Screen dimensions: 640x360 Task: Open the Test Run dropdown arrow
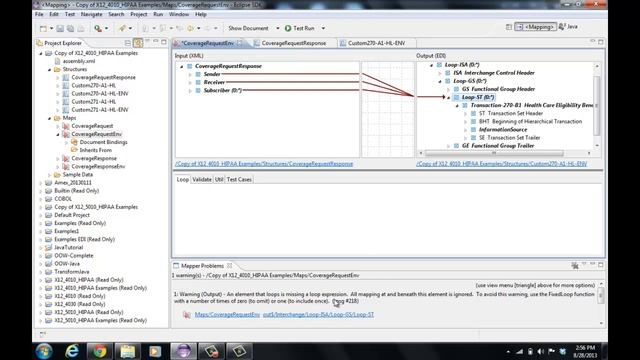coord(323,28)
